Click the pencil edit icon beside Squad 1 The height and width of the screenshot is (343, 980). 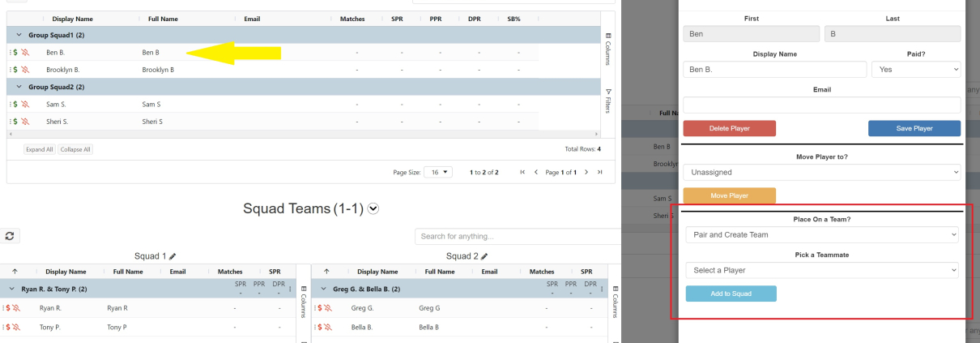173,256
